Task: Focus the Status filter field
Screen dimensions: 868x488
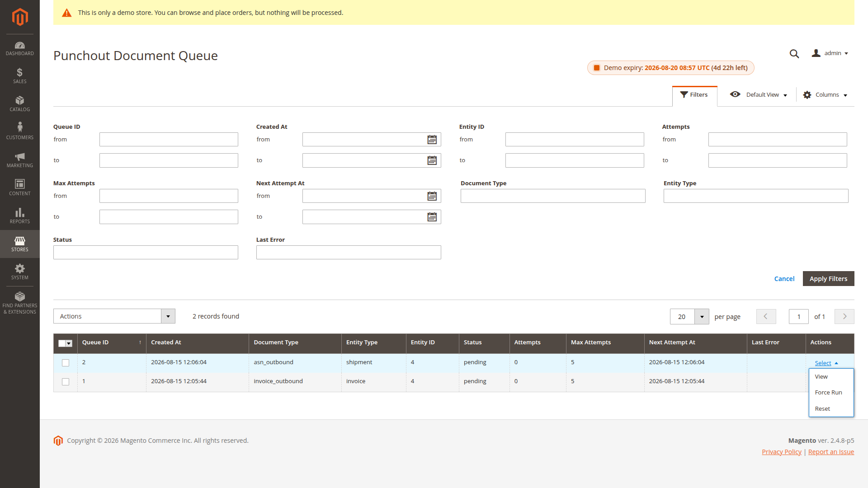Action: (146, 253)
